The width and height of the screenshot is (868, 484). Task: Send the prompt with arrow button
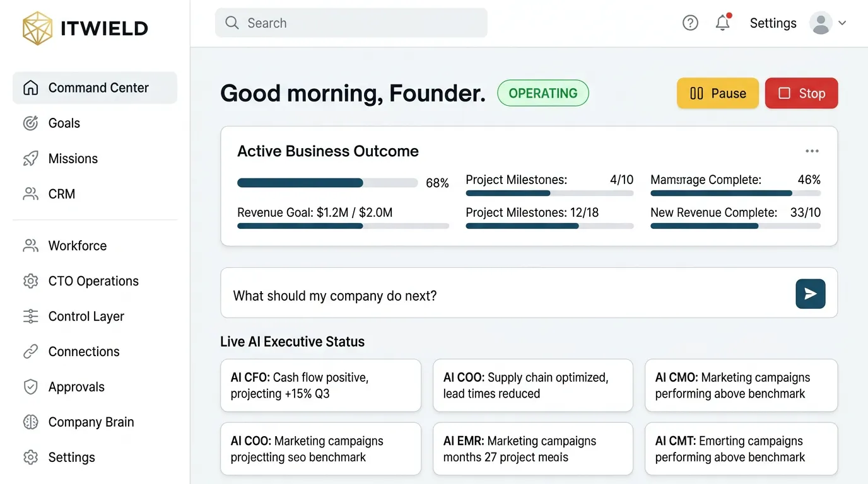click(x=811, y=294)
